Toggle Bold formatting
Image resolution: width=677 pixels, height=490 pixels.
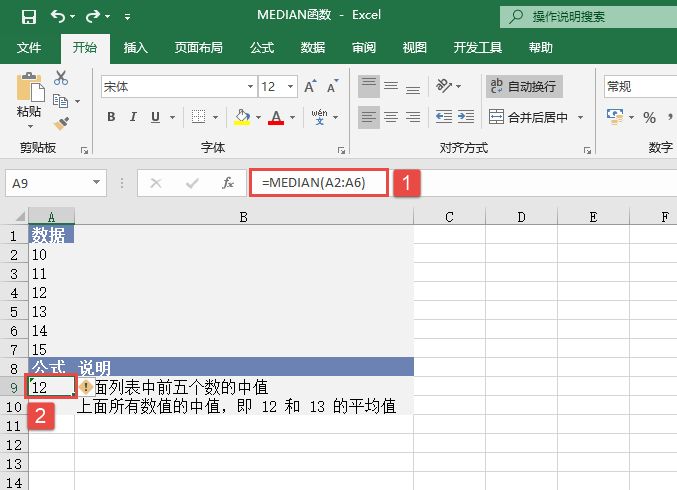tap(111, 117)
